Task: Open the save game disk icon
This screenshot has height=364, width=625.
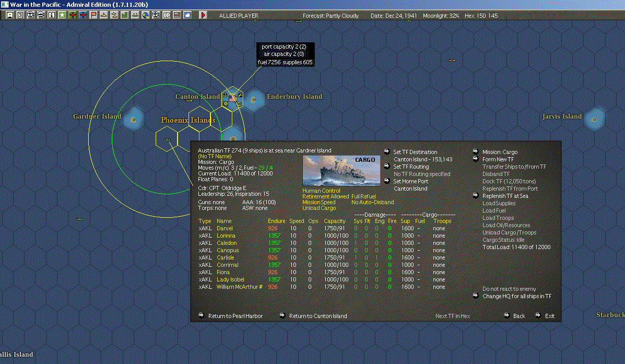Action: [10, 15]
